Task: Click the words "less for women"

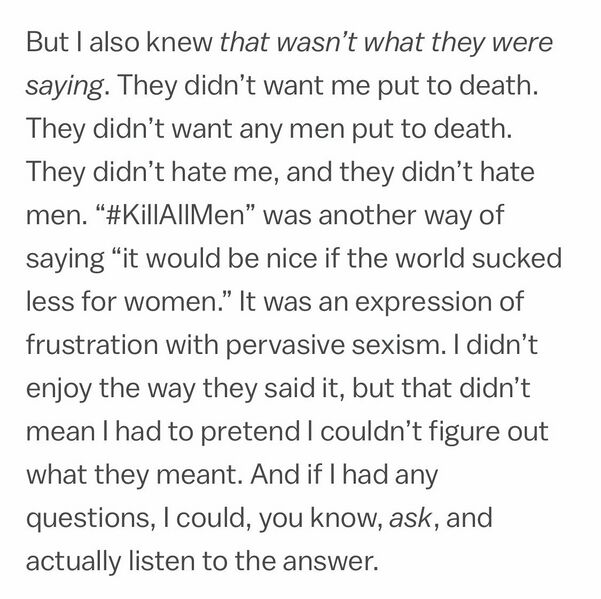Action: point(122,302)
